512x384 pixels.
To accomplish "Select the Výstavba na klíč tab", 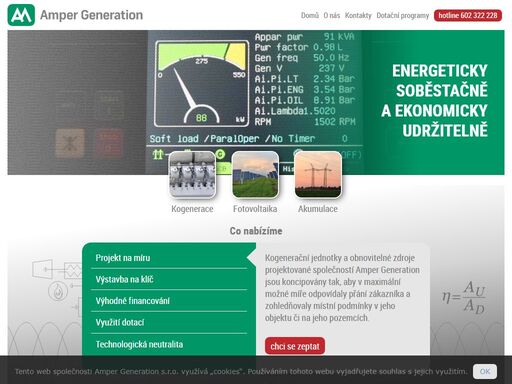I will tap(169, 279).
